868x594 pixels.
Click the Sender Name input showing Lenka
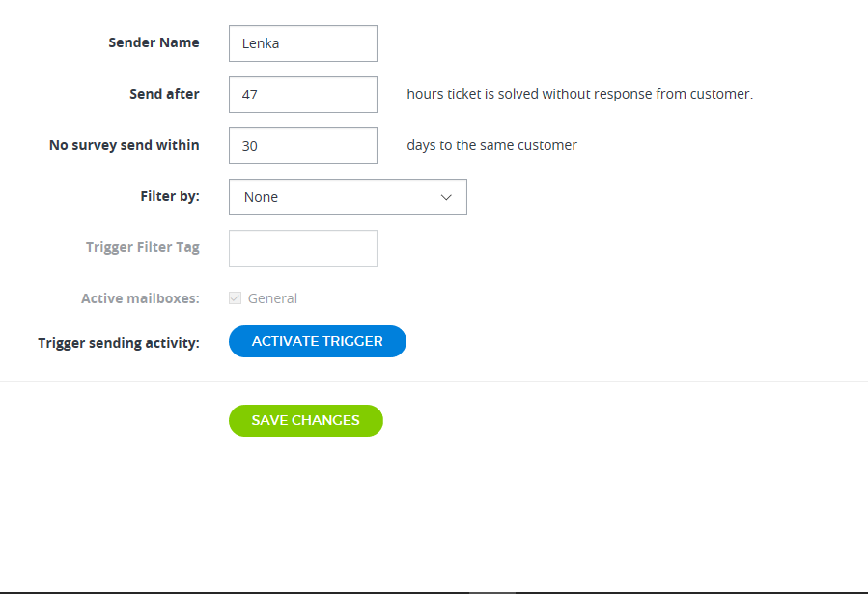pyautogui.click(x=302, y=43)
